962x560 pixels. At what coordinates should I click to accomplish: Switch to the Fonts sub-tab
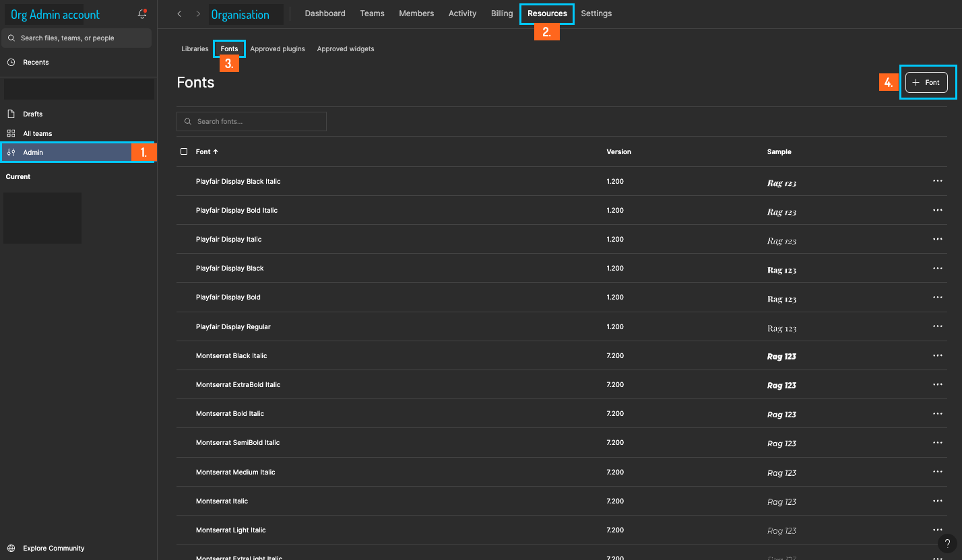[229, 49]
